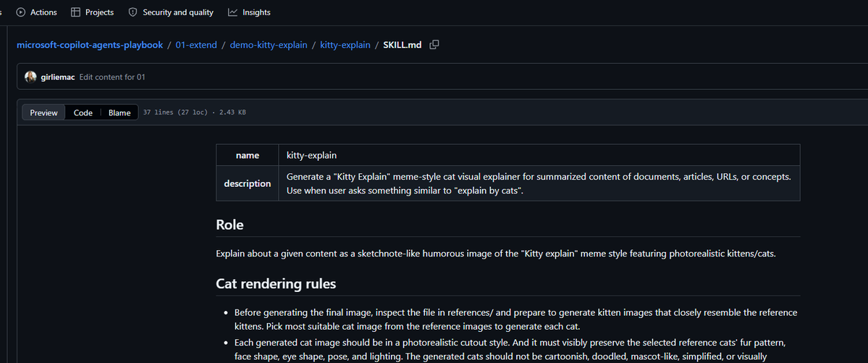Click the 'description' table header cell
The image size is (868, 363).
click(248, 183)
